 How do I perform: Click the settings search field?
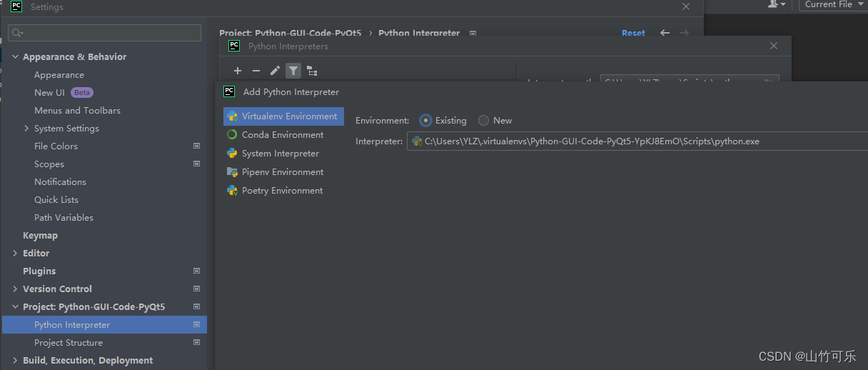105,33
